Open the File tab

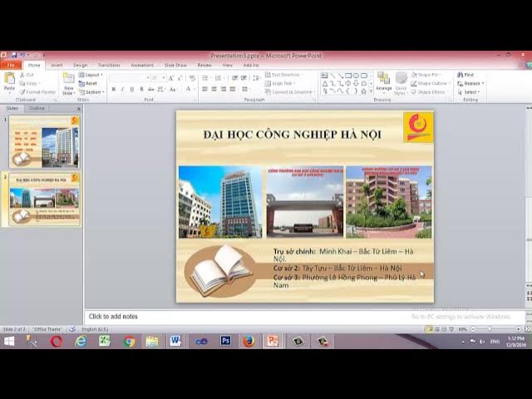point(11,65)
